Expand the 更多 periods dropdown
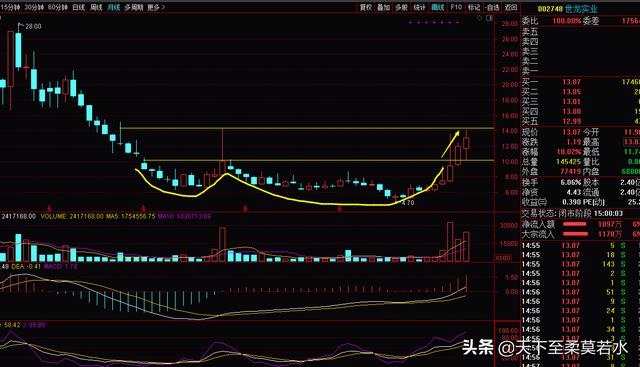Viewport: 640px width, 367px height. (x=156, y=7)
